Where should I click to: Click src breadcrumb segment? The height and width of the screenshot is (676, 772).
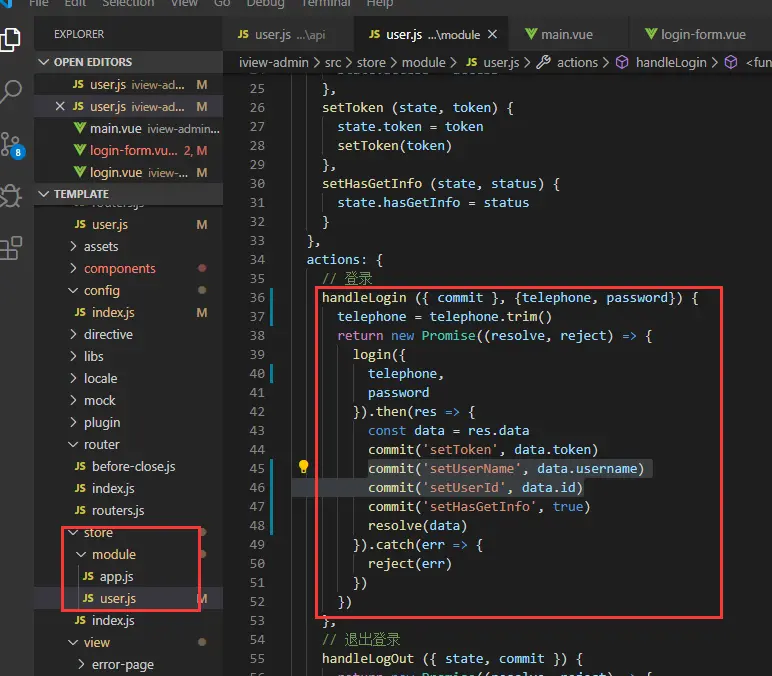click(333, 63)
